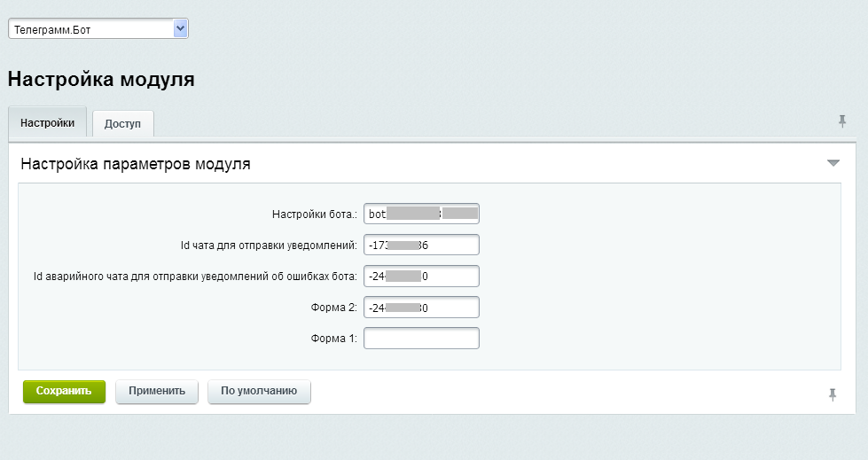Click the pin icon beside the tabs

point(841,121)
